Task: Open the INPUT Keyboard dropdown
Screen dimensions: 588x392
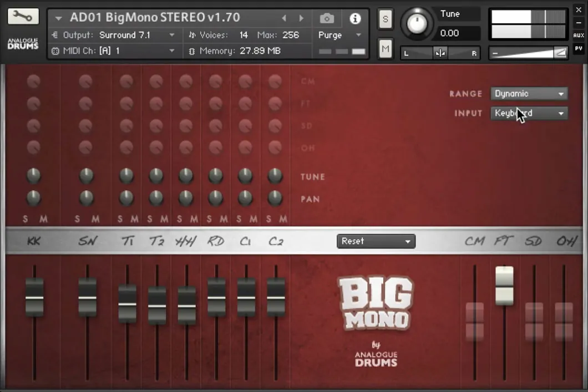Action: [529, 113]
